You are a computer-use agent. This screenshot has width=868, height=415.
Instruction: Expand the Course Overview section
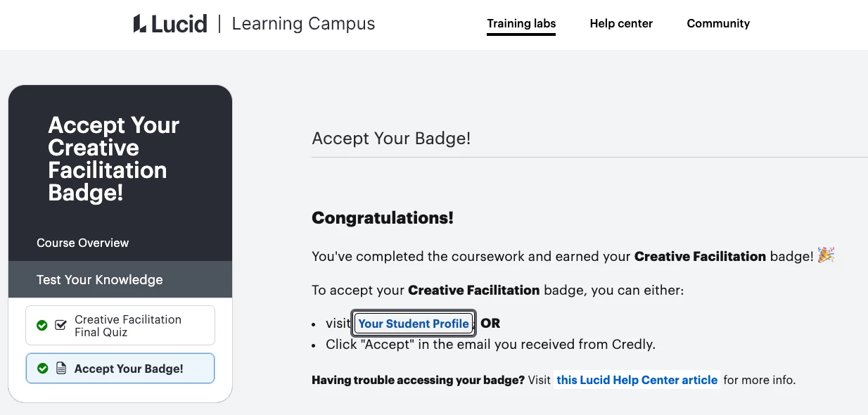pyautogui.click(x=83, y=243)
